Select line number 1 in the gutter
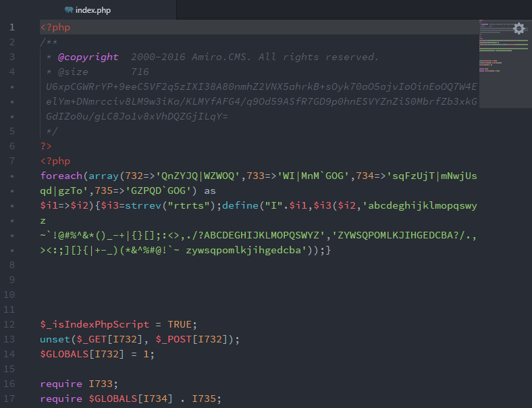Viewport: 532px width, 408px height. click(x=11, y=28)
